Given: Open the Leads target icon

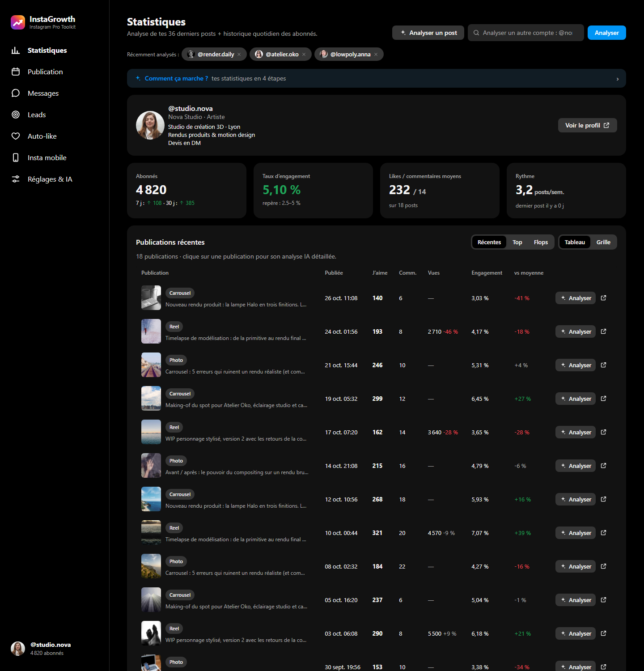Looking at the screenshot, I should point(16,115).
